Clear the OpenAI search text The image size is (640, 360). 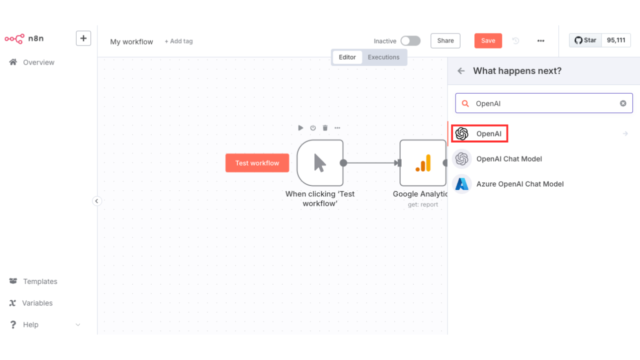tap(623, 103)
